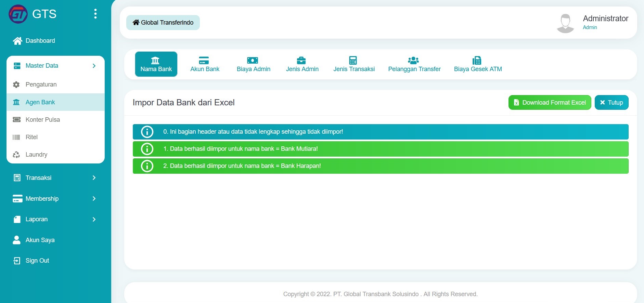The height and width of the screenshot is (303, 644).
Task: Click the Membership card icon
Action: [x=17, y=199]
